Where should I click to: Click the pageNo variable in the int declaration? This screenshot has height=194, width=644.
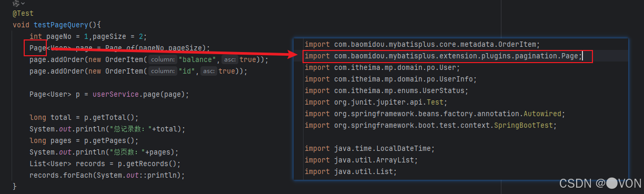pyautogui.click(x=59, y=36)
